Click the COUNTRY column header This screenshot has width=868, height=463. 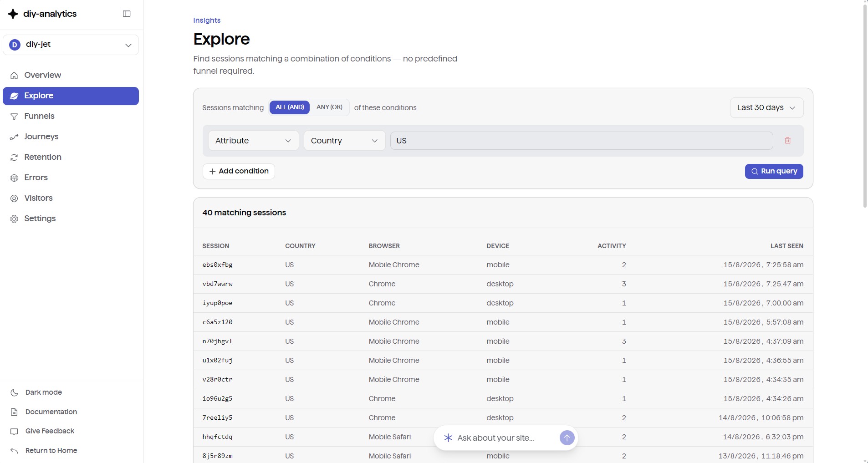(300, 246)
